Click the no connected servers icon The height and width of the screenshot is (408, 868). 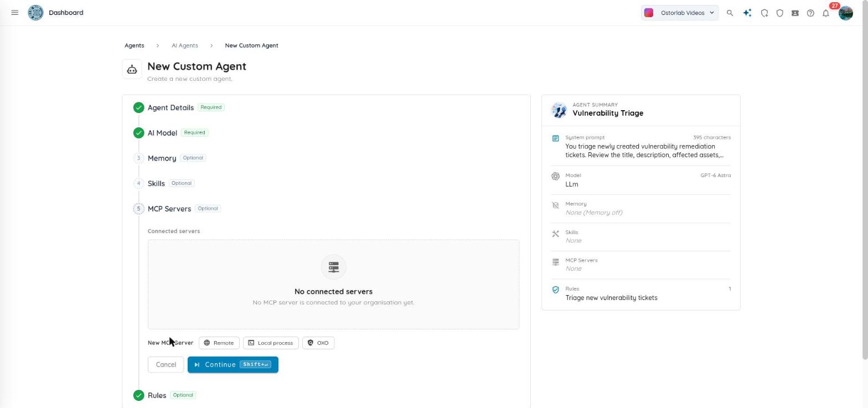[333, 267]
